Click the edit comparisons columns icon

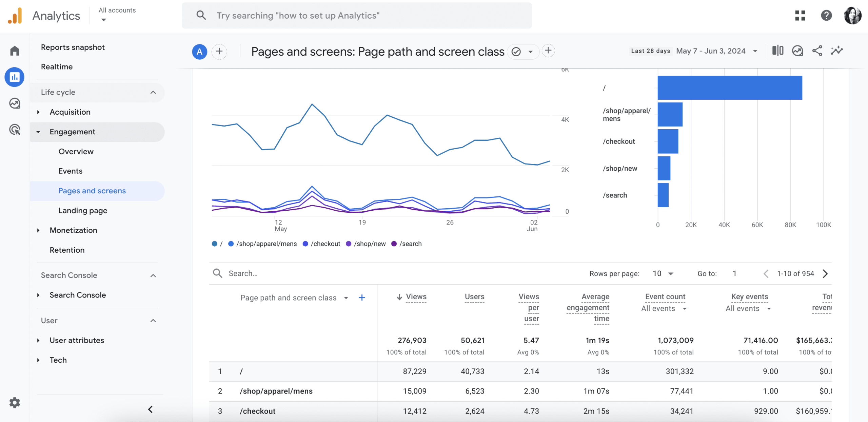778,51
